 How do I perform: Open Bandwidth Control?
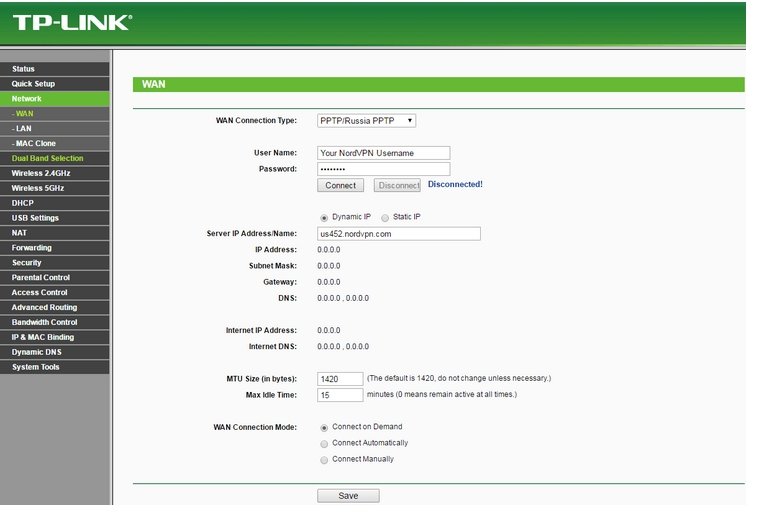click(55, 322)
